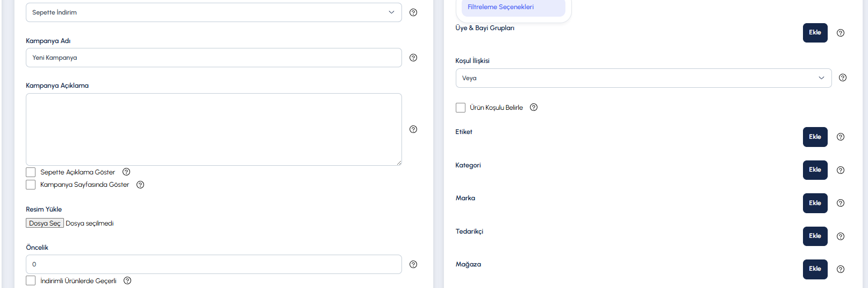Click help icon beside Kampanya Adı field
Screen dimensions: 868x288
[x=413, y=58]
